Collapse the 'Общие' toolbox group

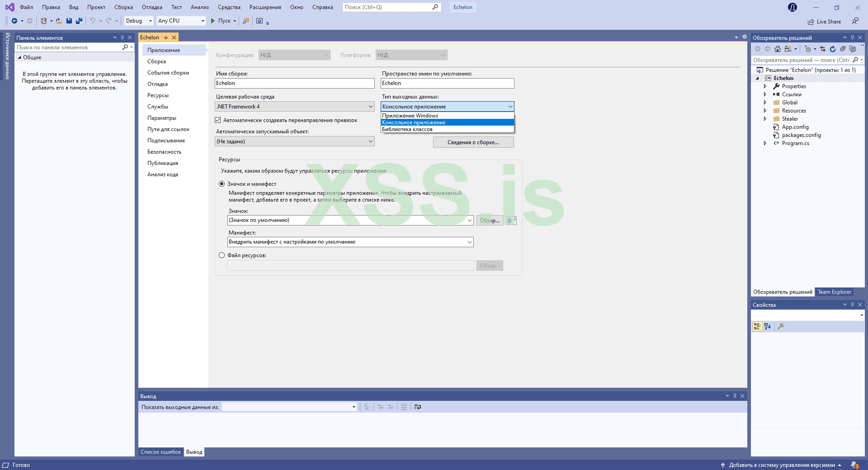pyautogui.click(x=19, y=57)
